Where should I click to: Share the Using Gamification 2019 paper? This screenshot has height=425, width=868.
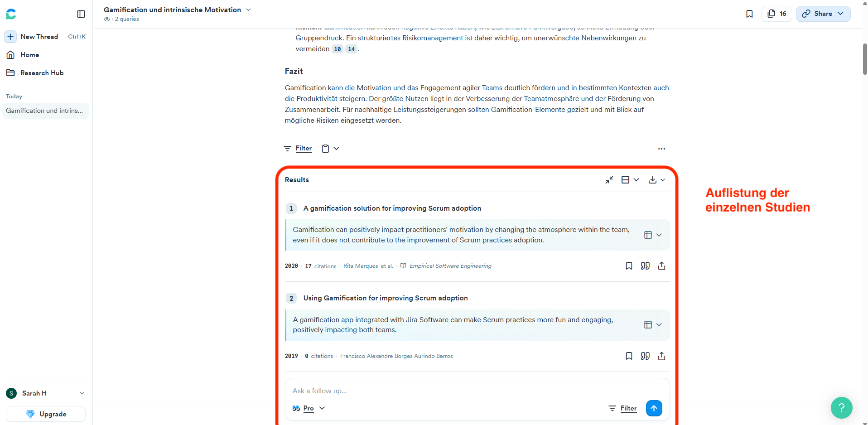pos(661,356)
